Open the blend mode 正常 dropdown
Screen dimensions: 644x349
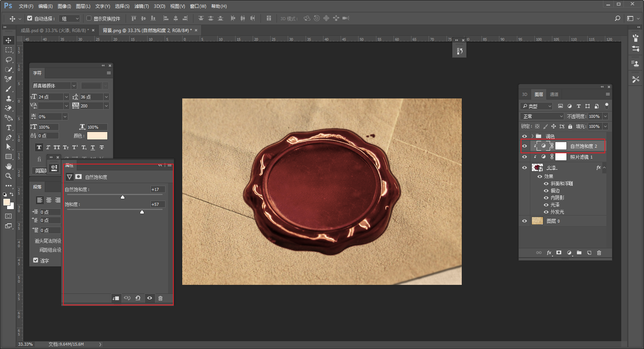pyautogui.click(x=542, y=116)
